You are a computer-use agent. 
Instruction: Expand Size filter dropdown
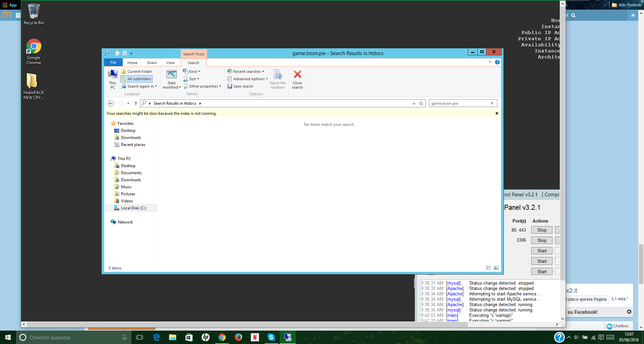pos(191,79)
